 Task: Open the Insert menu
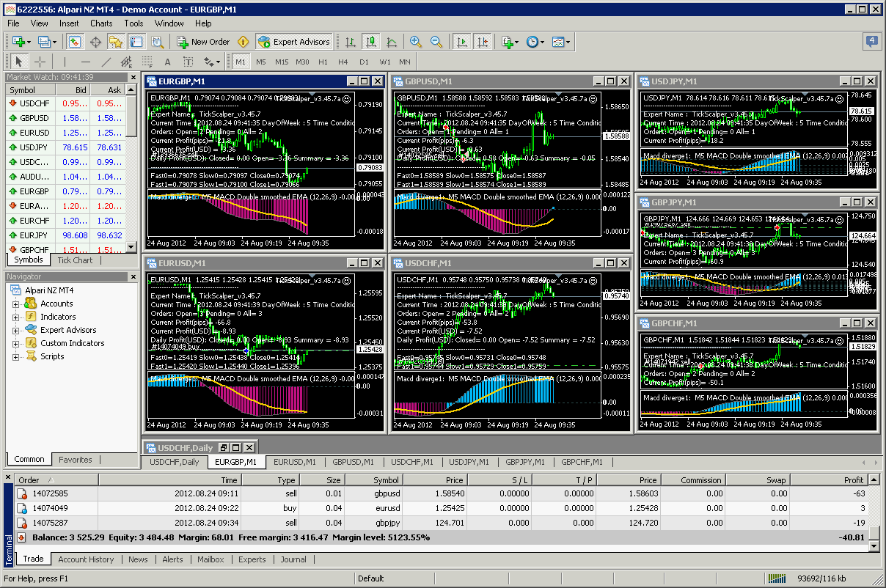(x=69, y=23)
